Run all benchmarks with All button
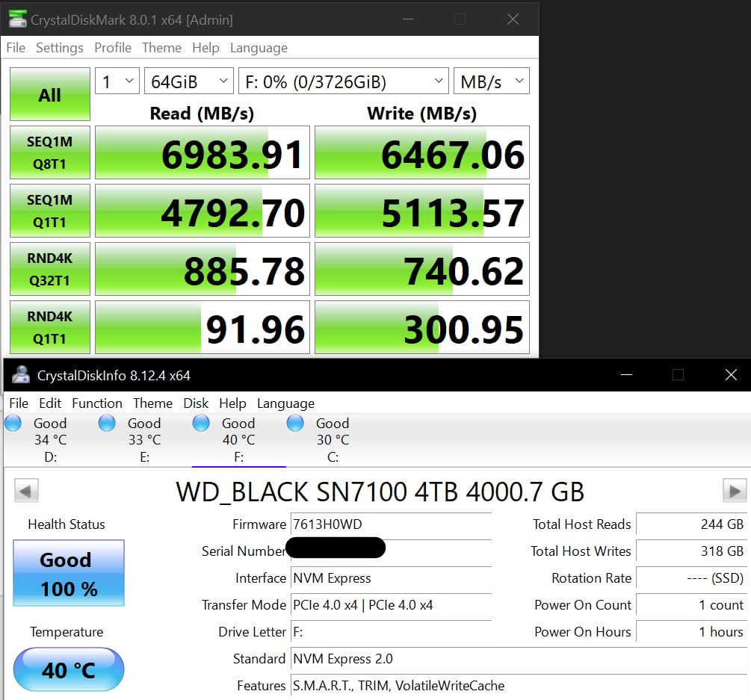 click(50, 94)
